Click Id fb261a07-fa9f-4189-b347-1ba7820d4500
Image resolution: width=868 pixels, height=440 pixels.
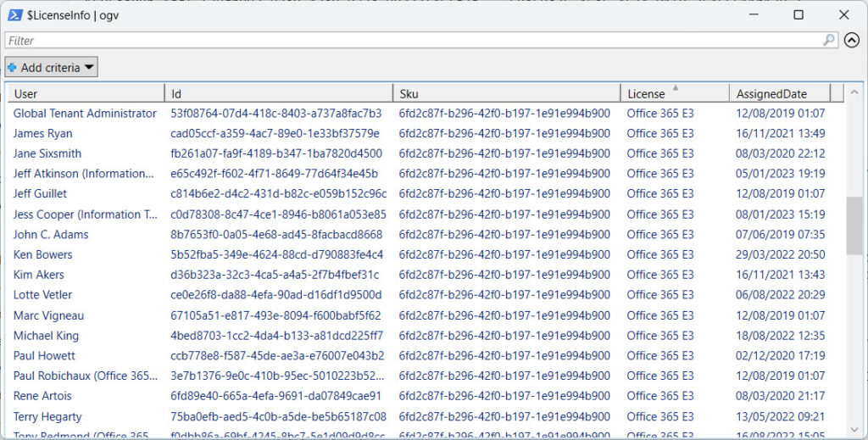[x=275, y=153]
